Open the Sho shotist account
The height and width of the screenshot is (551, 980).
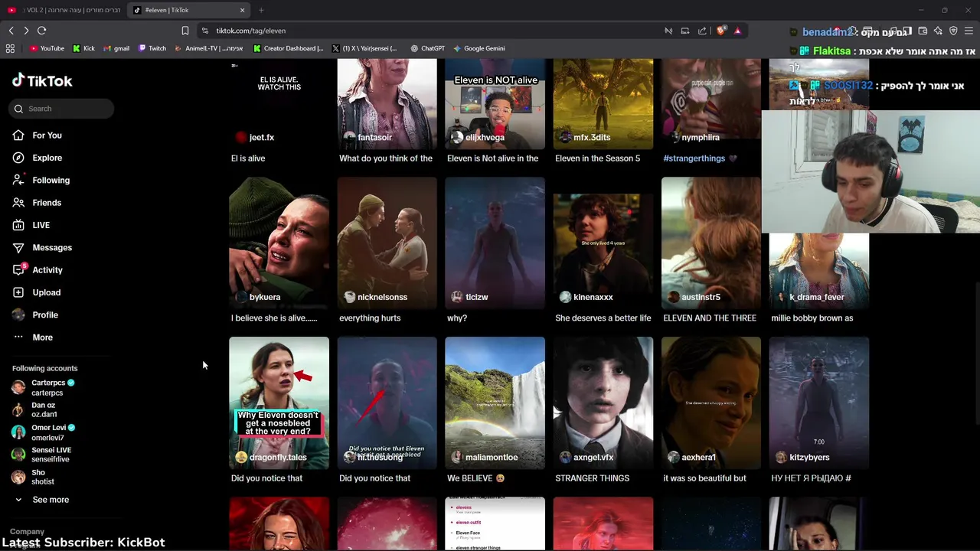(x=33, y=477)
